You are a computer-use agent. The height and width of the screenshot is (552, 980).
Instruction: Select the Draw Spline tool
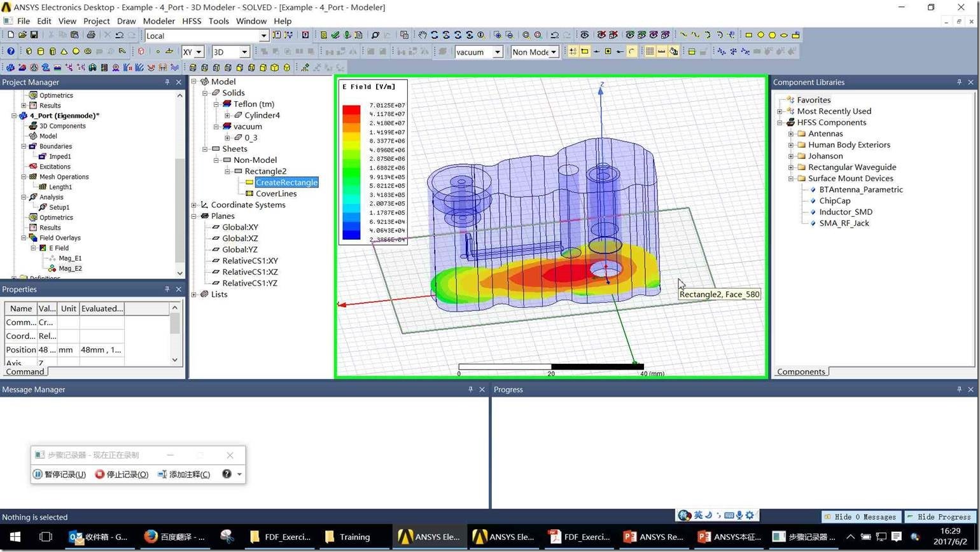696,35
